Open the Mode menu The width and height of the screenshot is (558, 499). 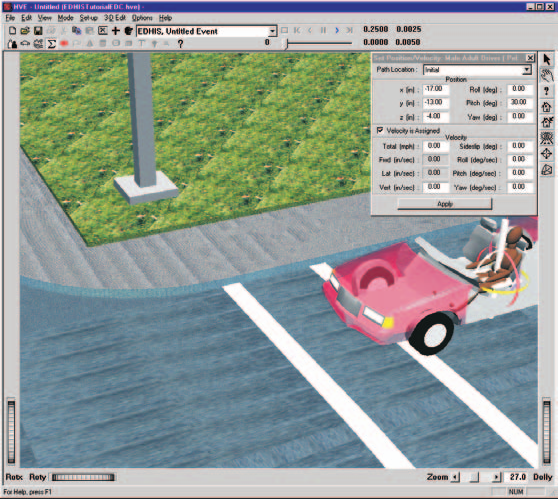pyautogui.click(x=65, y=18)
